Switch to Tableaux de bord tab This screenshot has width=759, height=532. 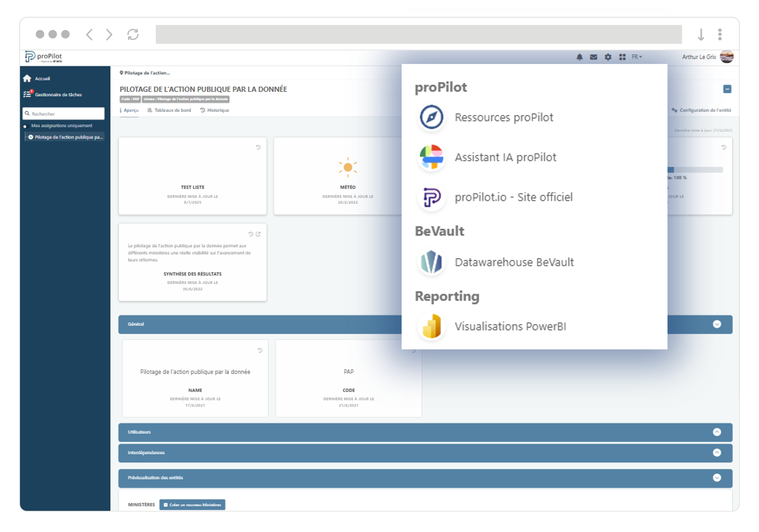click(169, 110)
